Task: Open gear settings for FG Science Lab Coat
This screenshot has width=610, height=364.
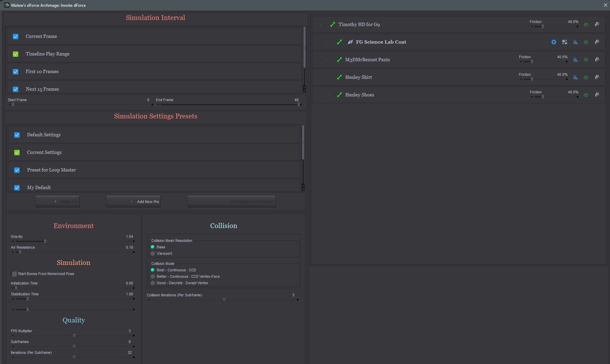Action: click(x=554, y=42)
